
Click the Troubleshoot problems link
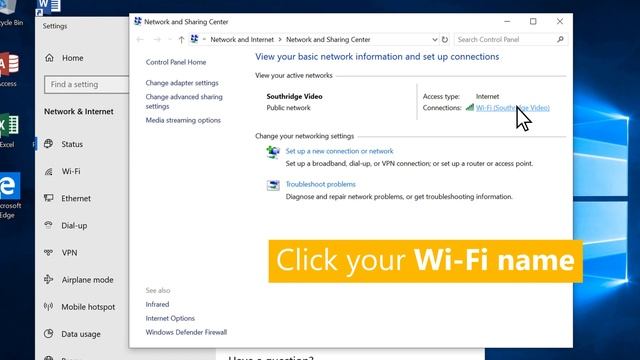(x=320, y=184)
